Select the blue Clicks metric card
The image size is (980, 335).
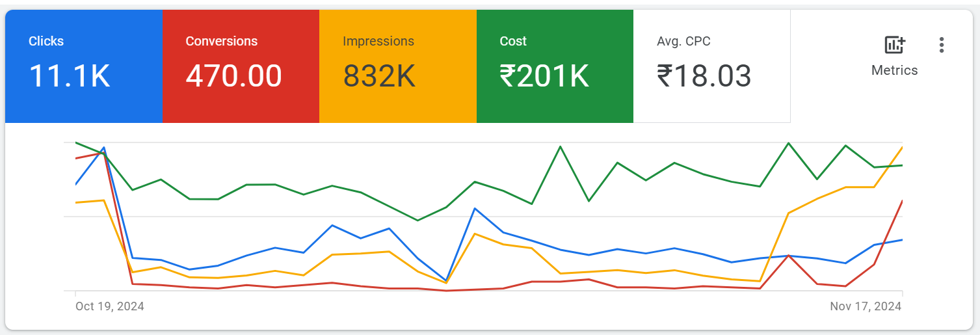83,66
